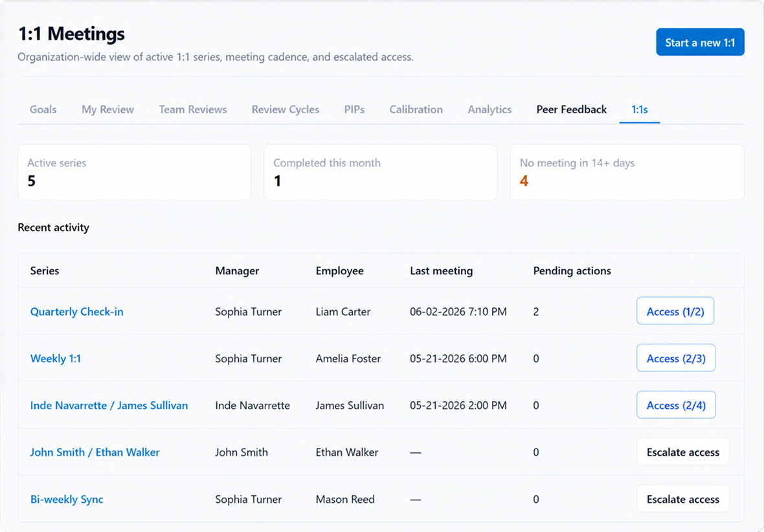Click the date 06-02-2026 7:10 PM

[x=458, y=312]
